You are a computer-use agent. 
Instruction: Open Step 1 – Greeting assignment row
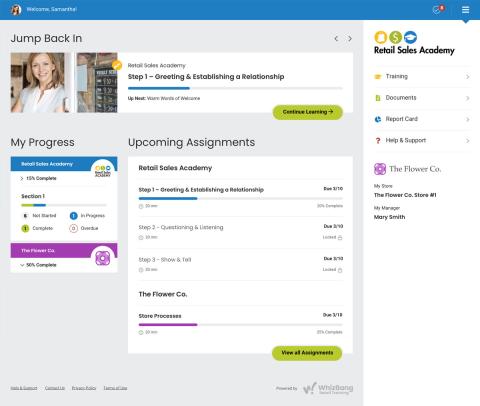point(240,198)
